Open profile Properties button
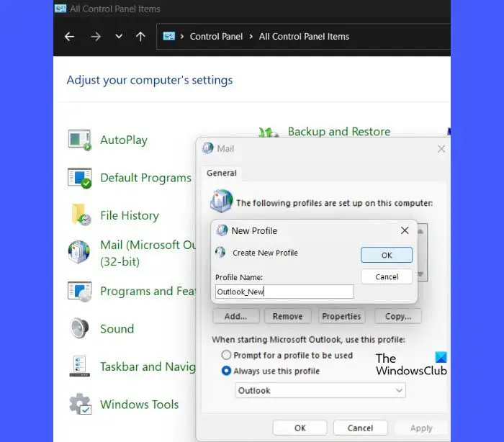The width and height of the screenshot is (504, 442). 341,316
